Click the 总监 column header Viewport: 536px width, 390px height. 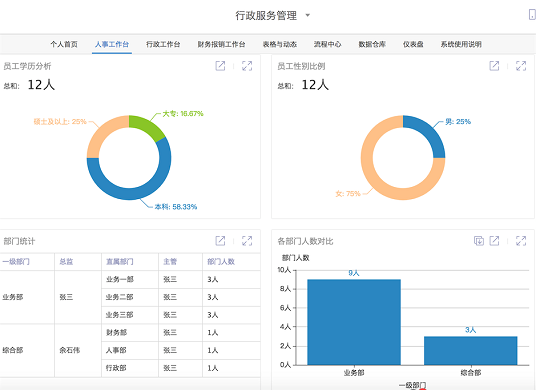(66, 262)
